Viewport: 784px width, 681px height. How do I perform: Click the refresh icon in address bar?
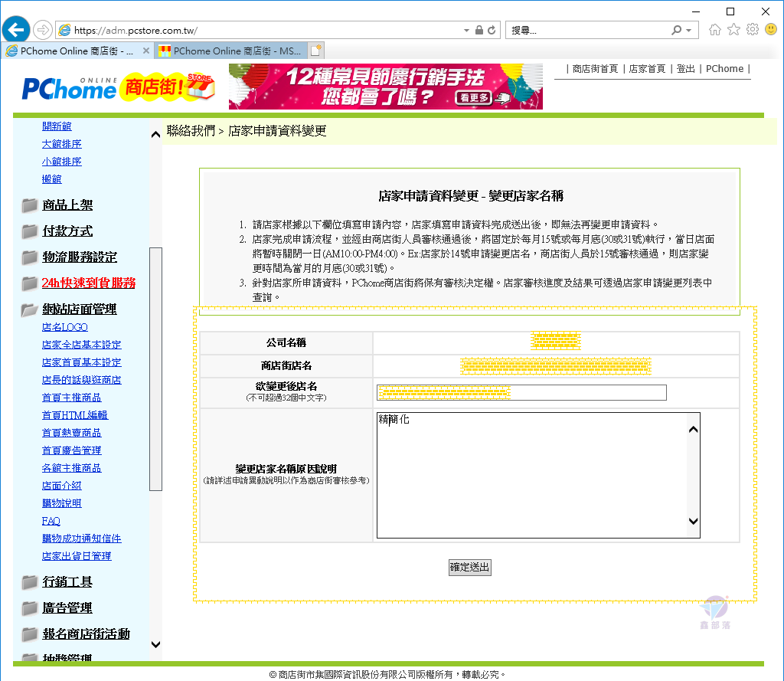(x=492, y=30)
